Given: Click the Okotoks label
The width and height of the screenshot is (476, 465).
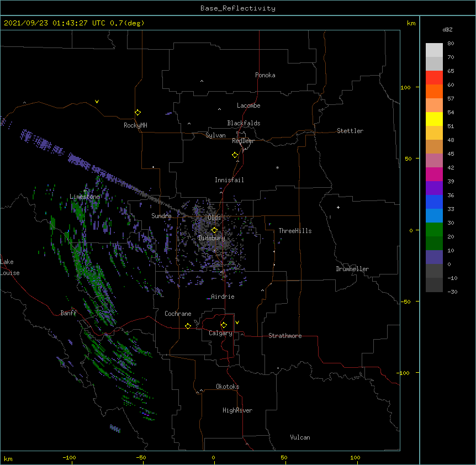Looking at the screenshot, I should (x=228, y=387).
